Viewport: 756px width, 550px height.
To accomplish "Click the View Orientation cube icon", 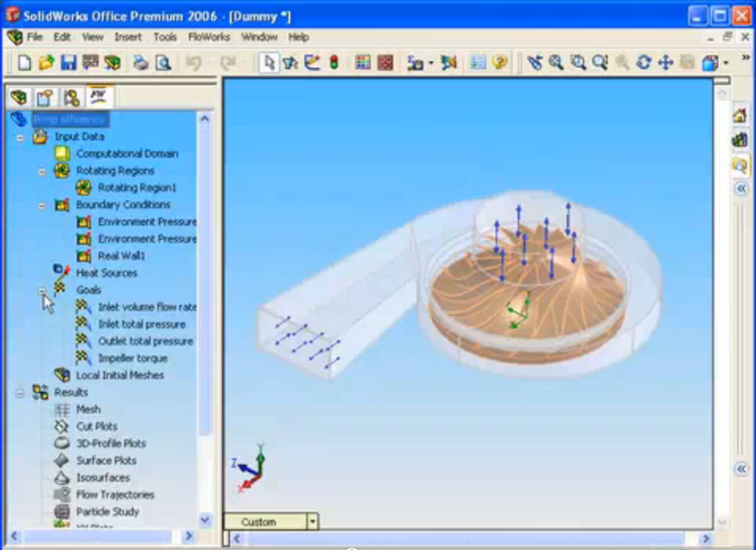I will tap(710, 62).
